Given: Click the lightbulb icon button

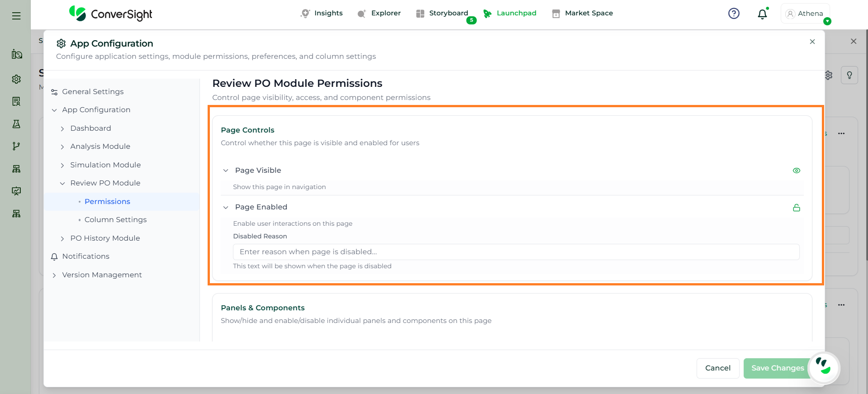Looking at the screenshot, I should (x=849, y=75).
